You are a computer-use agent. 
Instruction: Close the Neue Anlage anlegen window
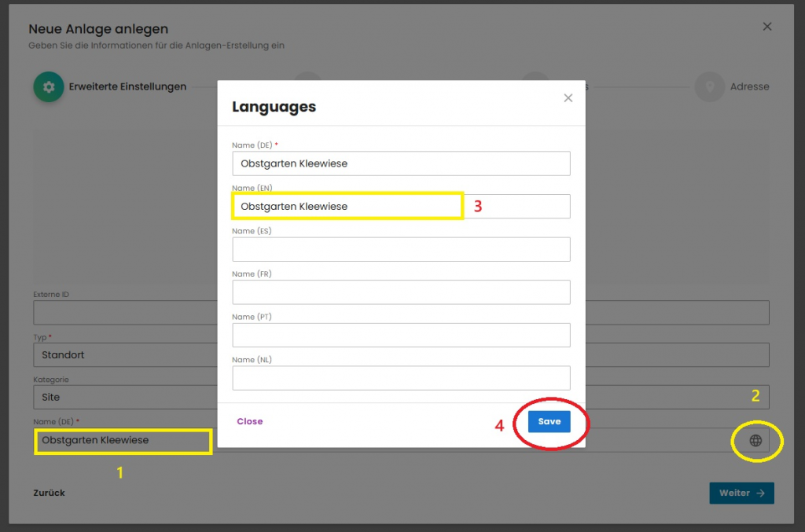pos(767,27)
